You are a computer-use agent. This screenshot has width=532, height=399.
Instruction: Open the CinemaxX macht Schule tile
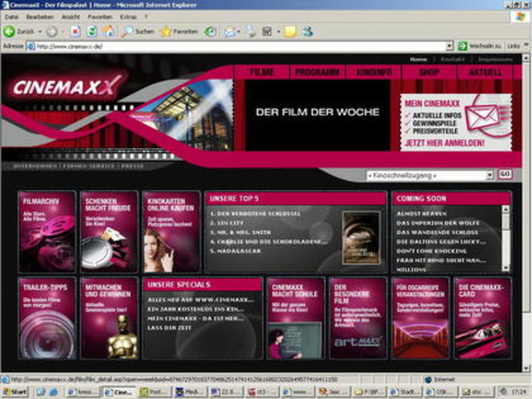click(296, 318)
